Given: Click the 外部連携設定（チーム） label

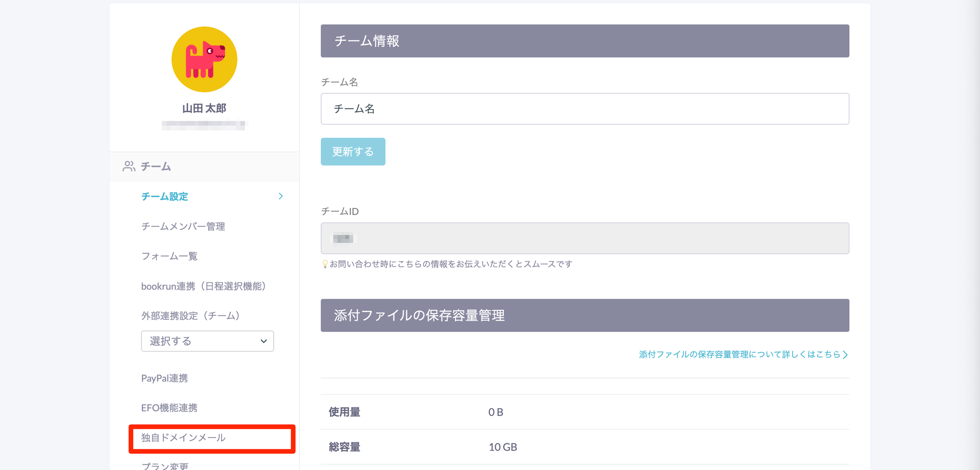Looking at the screenshot, I should pos(190,316).
